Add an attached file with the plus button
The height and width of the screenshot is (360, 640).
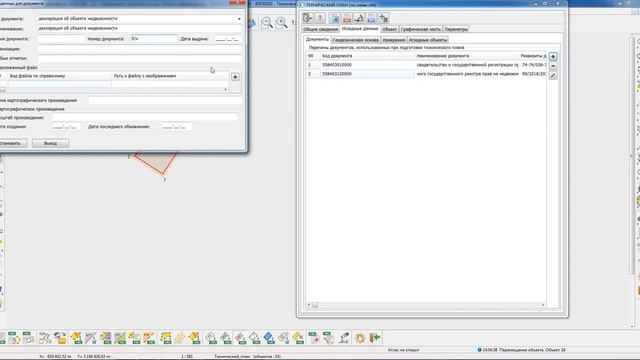pyautogui.click(x=235, y=77)
